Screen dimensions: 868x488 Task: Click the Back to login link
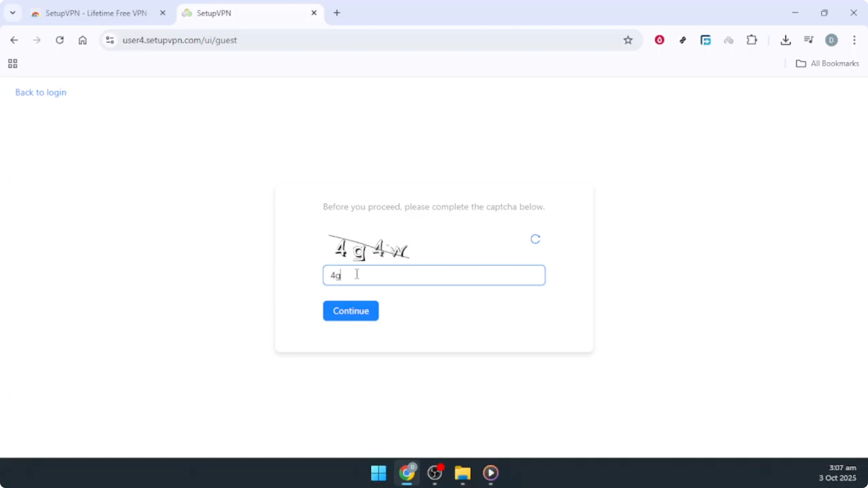pos(40,92)
